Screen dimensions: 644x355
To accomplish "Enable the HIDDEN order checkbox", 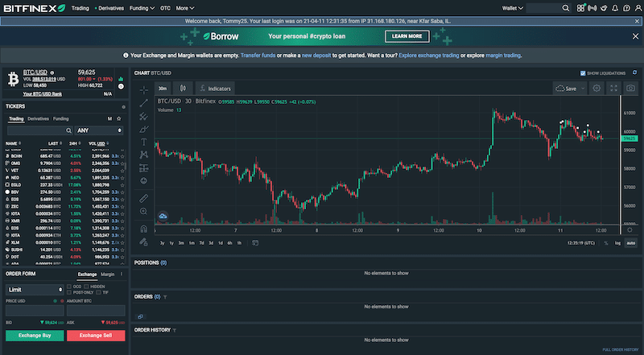I will 86,287.
